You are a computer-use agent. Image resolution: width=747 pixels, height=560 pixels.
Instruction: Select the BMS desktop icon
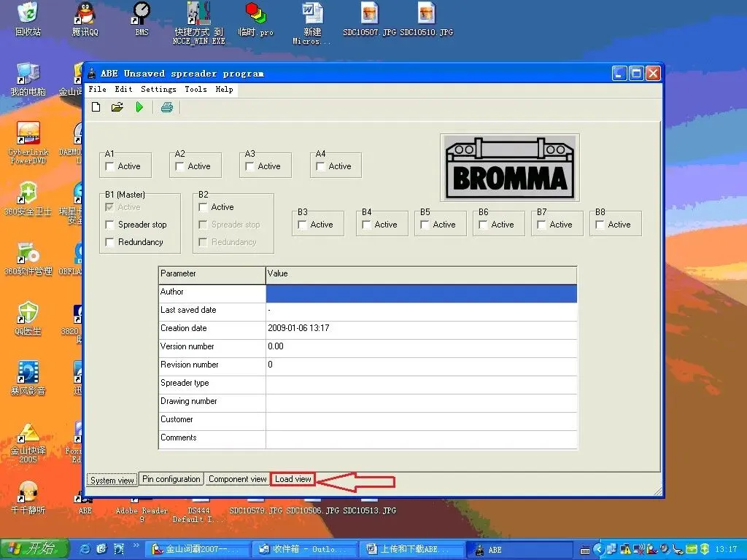(142, 19)
